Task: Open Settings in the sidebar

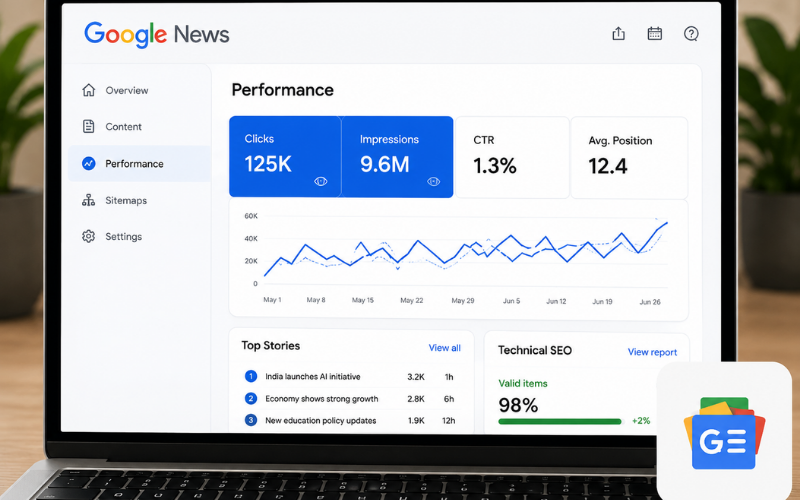Action: pyautogui.click(x=139, y=236)
